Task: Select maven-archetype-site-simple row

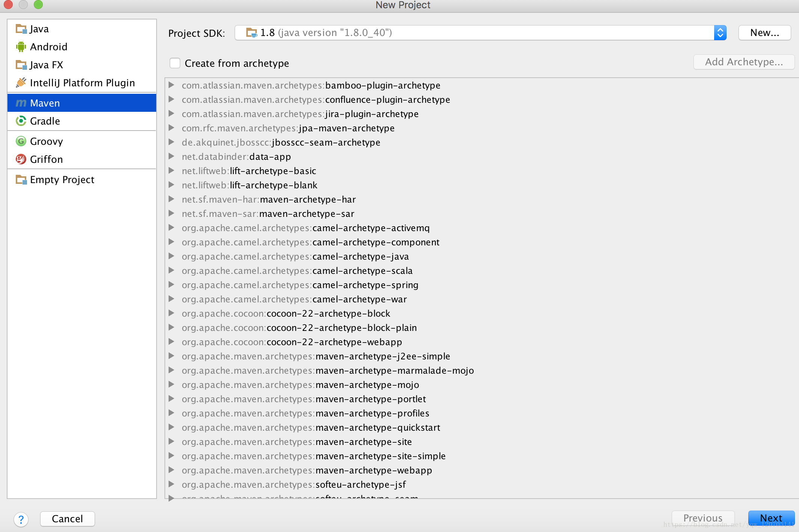Action: pos(481,456)
